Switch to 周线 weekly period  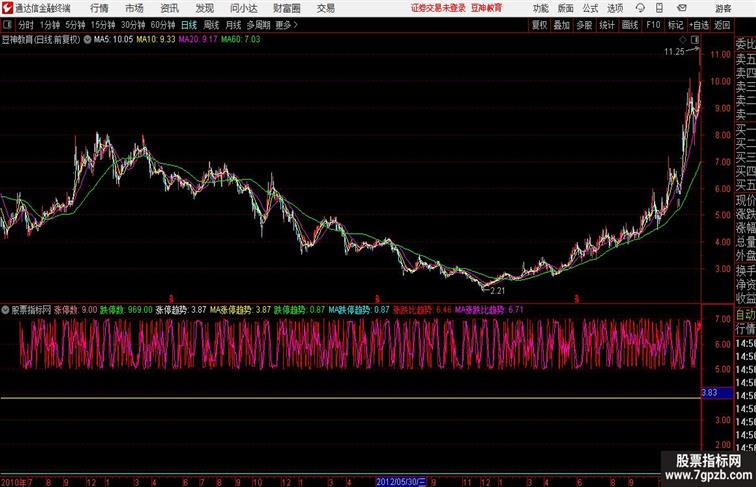tap(211, 25)
